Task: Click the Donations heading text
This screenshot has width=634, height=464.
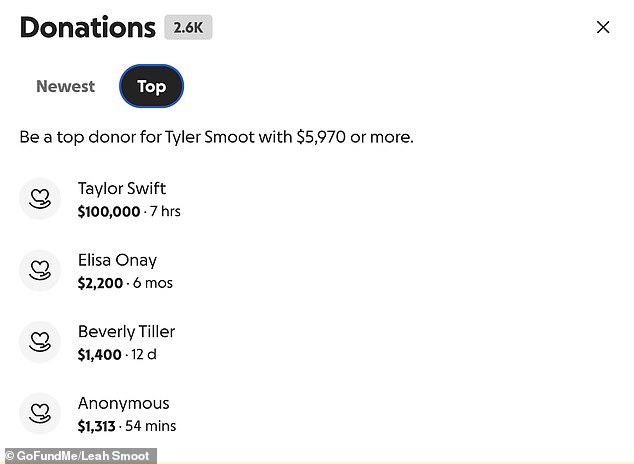Action: 88,27
